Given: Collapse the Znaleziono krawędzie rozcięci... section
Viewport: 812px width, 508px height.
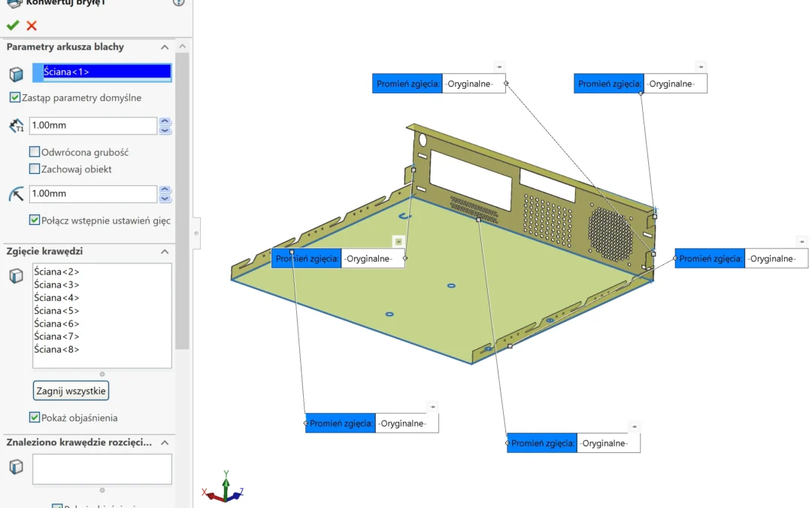Looking at the screenshot, I should pos(165,443).
